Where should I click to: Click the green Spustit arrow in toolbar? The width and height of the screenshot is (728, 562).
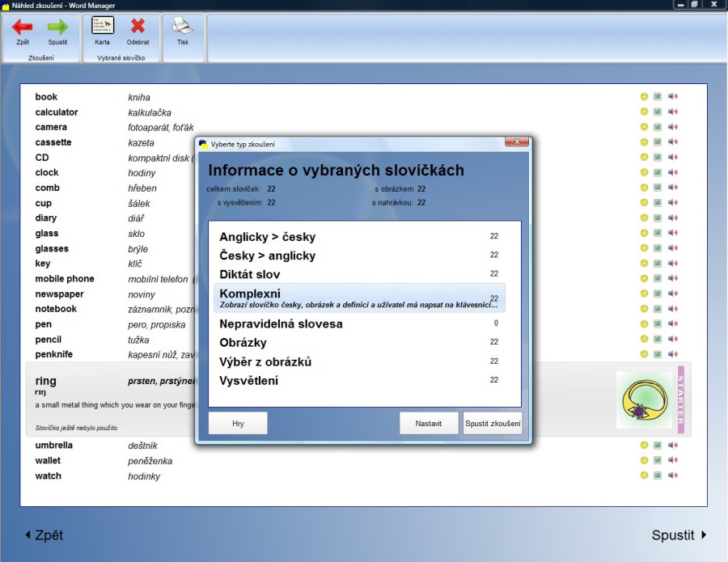(x=57, y=27)
